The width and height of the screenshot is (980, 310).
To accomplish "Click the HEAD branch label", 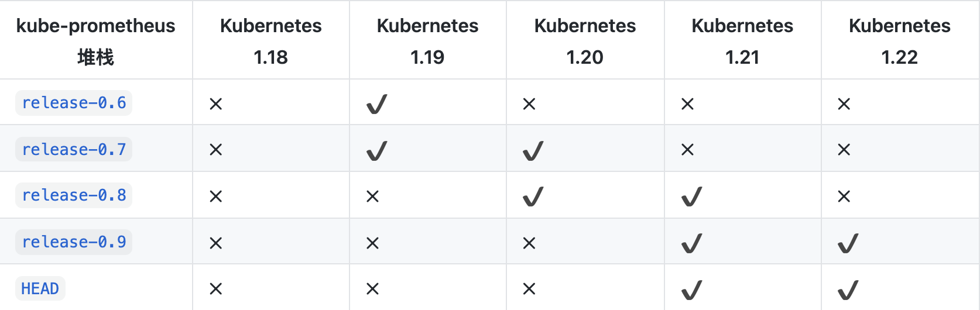I will (x=40, y=289).
